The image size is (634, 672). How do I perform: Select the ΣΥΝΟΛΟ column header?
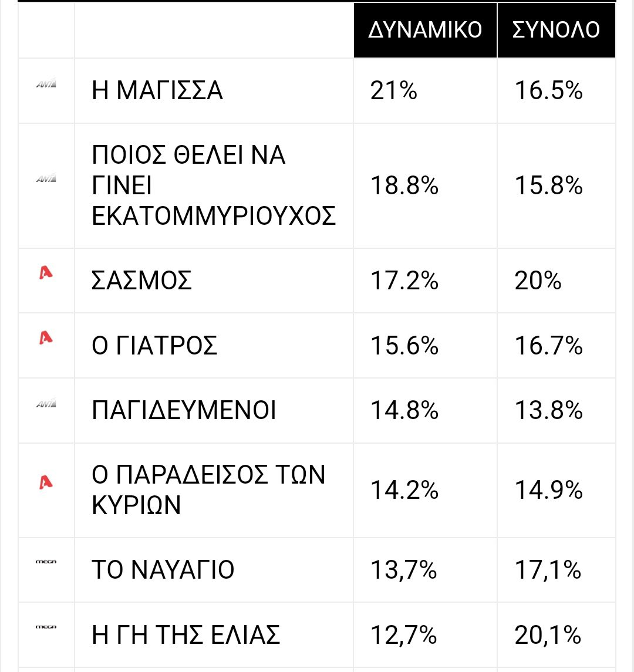[557, 30]
